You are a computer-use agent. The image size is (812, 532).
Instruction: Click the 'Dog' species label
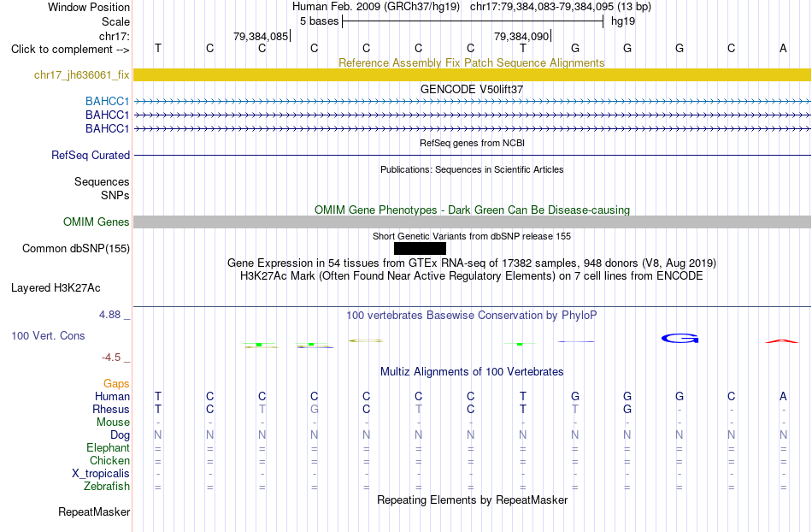tap(120, 435)
